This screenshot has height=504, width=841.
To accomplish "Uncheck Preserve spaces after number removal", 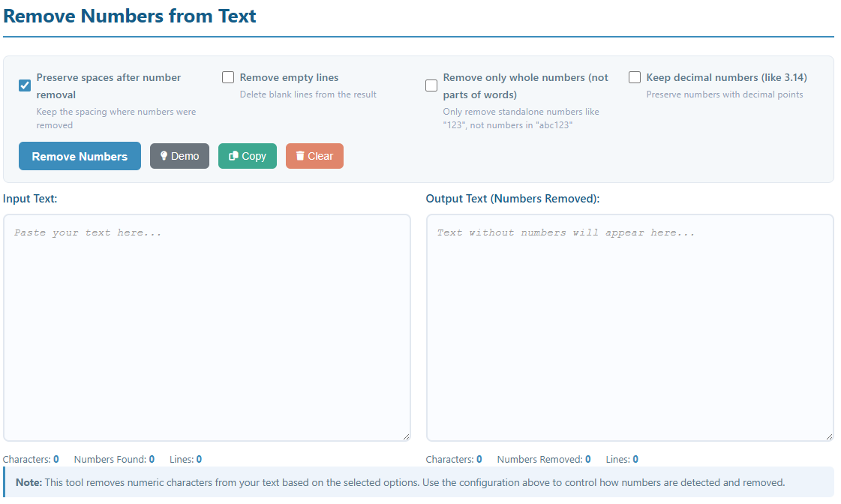I will click(x=25, y=85).
